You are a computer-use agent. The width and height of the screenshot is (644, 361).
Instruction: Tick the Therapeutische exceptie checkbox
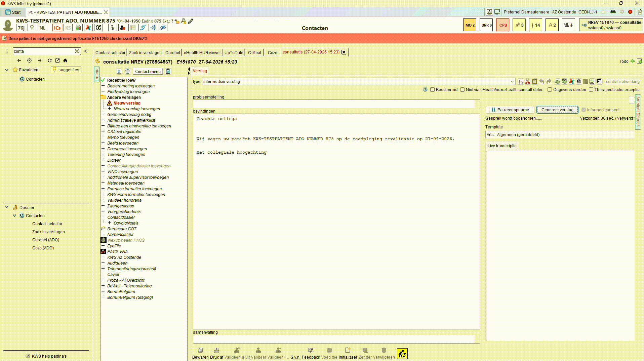(x=591, y=90)
